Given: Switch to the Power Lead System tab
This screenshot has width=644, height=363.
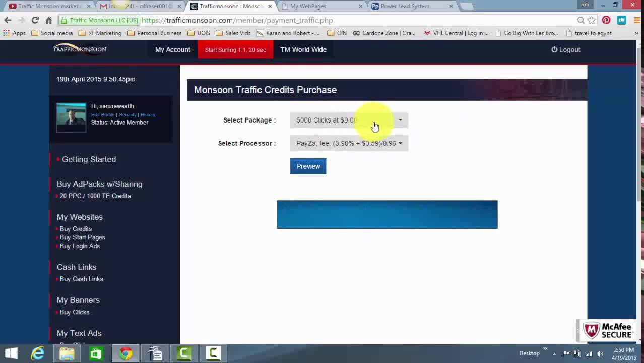Looking at the screenshot, I should click(x=412, y=6).
